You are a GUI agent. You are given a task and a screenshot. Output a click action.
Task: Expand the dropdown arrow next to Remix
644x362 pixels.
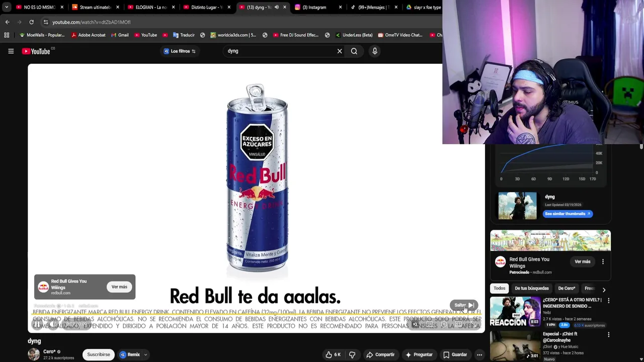145,354
